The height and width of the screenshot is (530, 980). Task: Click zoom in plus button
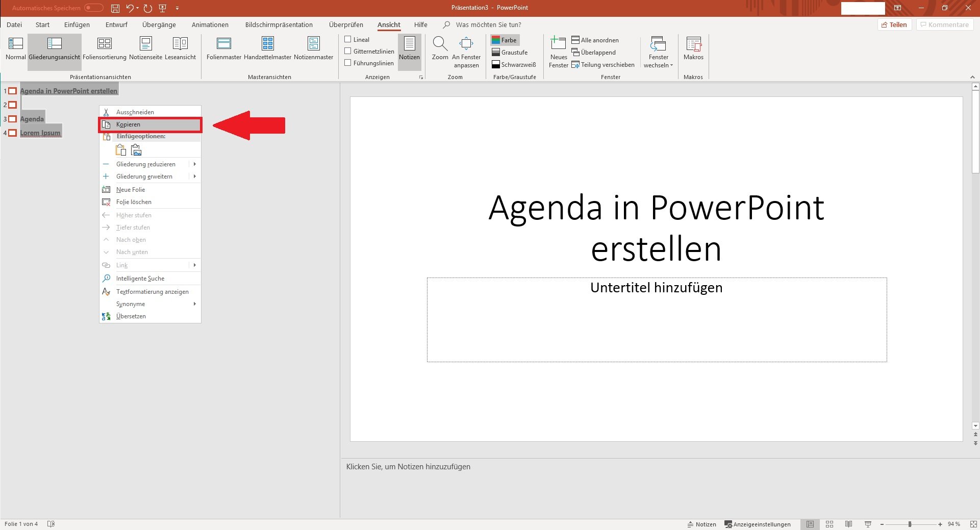pyautogui.click(x=940, y=524)
